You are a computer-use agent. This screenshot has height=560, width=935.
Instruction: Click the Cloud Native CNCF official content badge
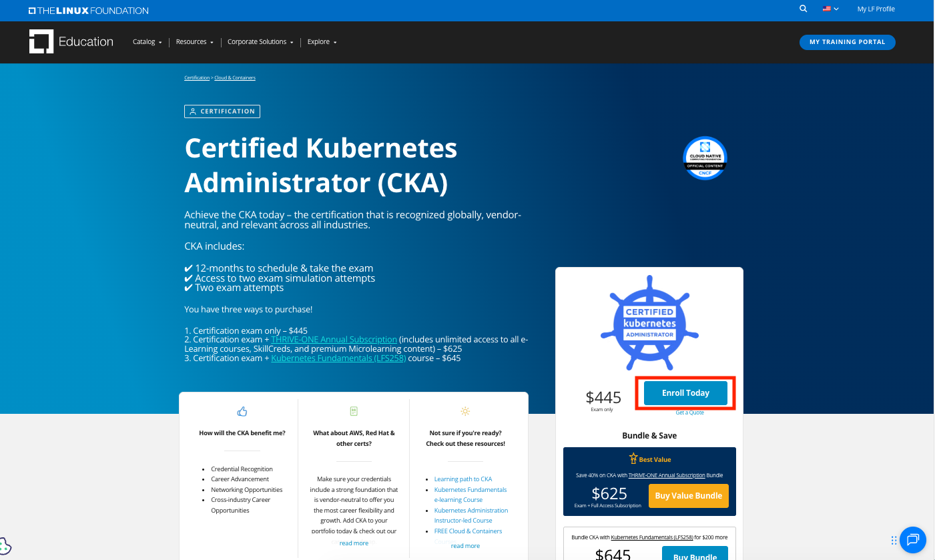tap(705, 158)
